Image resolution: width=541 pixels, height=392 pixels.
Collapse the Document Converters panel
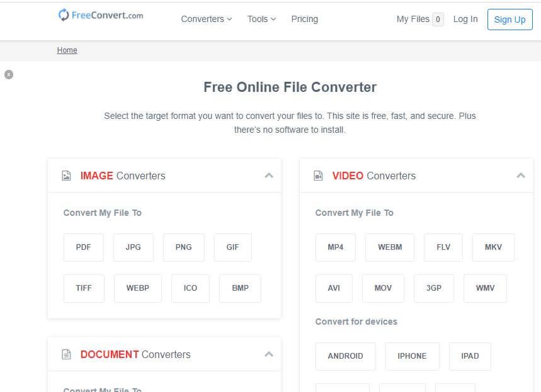pos(269,354)
